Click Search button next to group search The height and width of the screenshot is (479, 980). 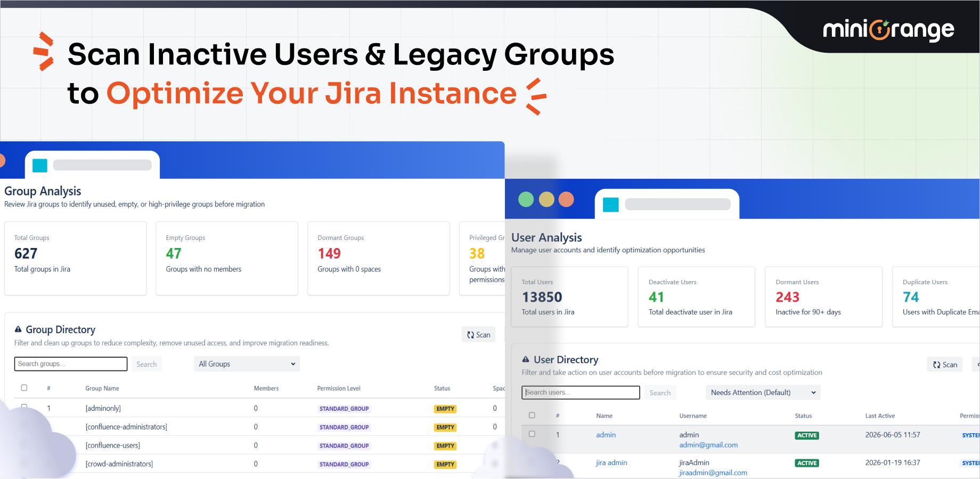tap(146, 364)
